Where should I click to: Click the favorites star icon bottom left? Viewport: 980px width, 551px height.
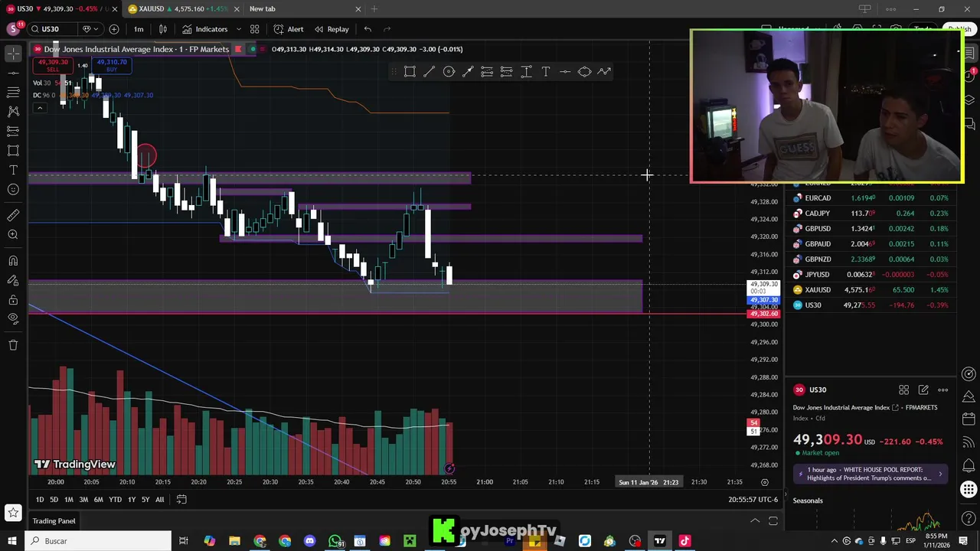13,513
